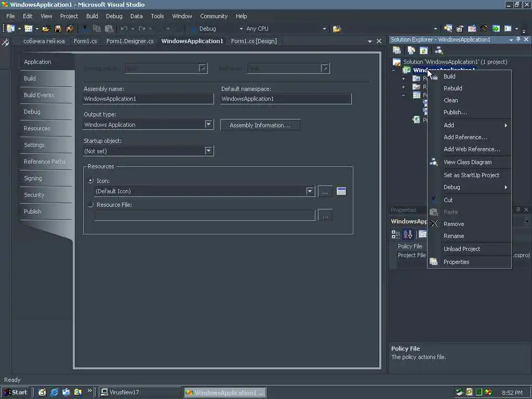
Task: Open Solution Explorer from main toolbar icon
Action: 448,29
